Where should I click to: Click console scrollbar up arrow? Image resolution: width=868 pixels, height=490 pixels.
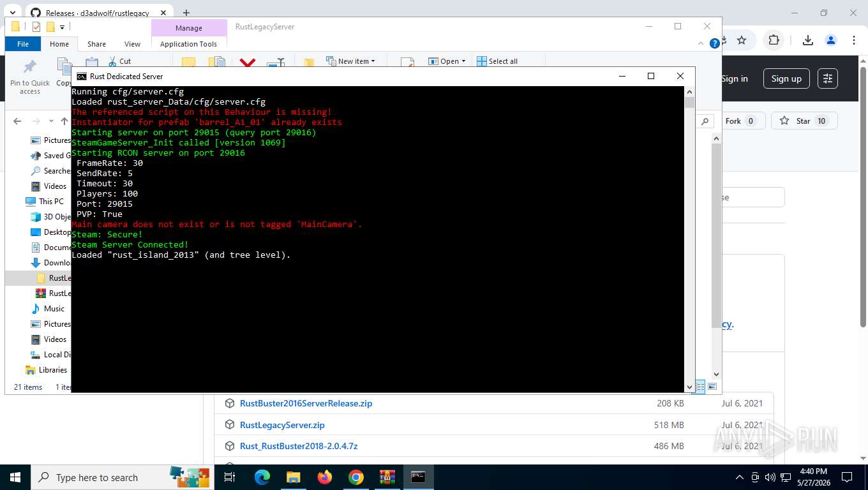(x=689, y=91)
